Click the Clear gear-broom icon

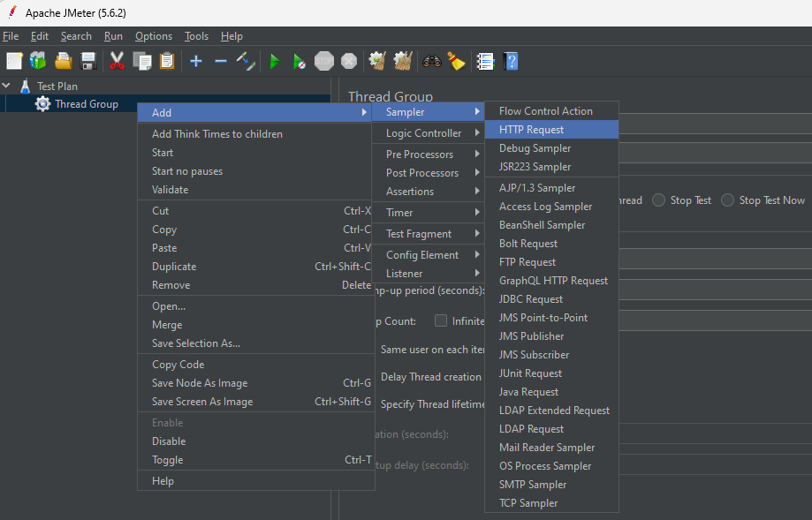click(x=377, y=61)
